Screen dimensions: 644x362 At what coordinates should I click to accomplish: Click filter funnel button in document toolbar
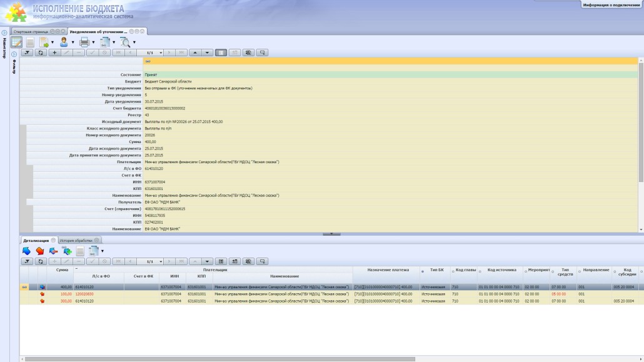pyautogui.click(x=27, y=53)
